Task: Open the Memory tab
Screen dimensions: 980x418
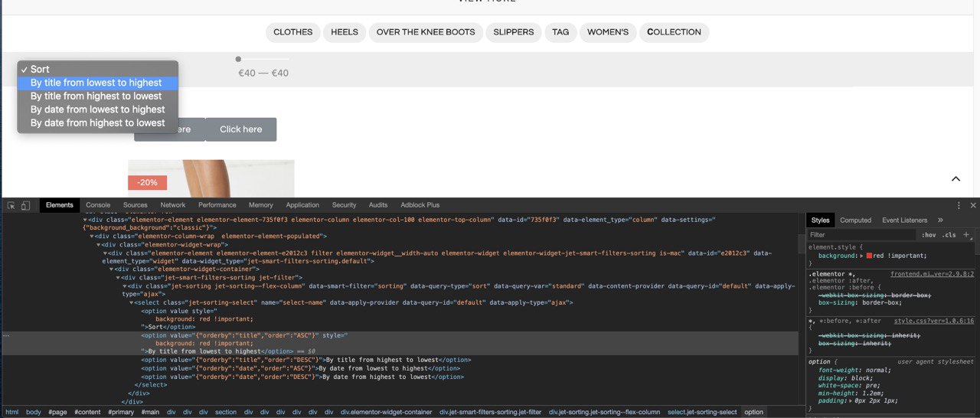Action: click(x=260, y=205)
